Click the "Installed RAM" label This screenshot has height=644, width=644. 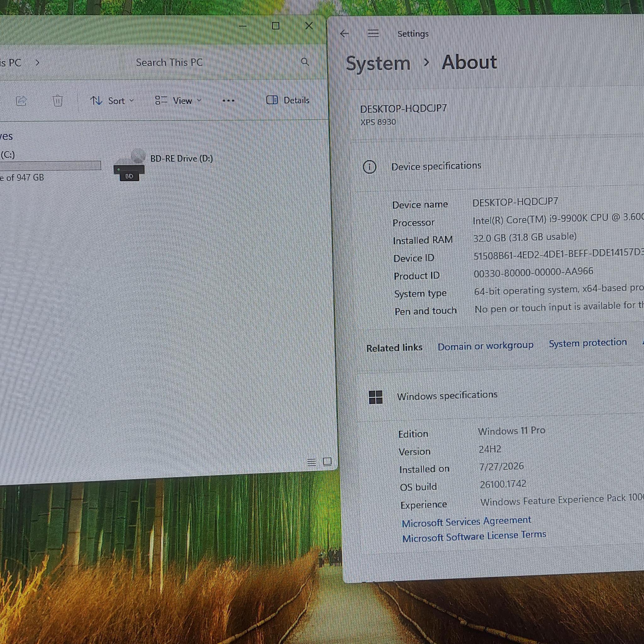(x=423, y=240)
